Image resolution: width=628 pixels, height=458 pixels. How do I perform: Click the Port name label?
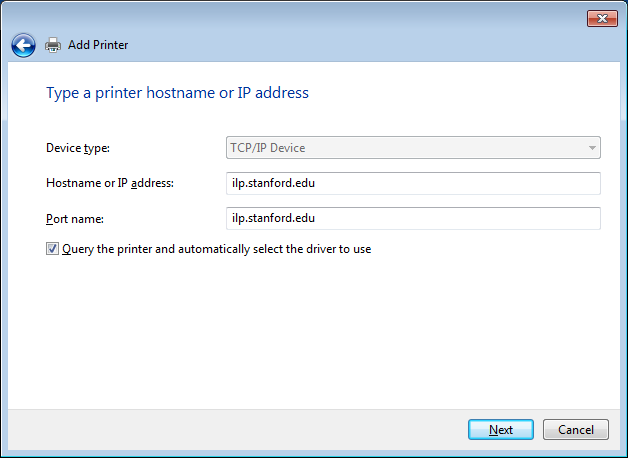coord(75,217)
